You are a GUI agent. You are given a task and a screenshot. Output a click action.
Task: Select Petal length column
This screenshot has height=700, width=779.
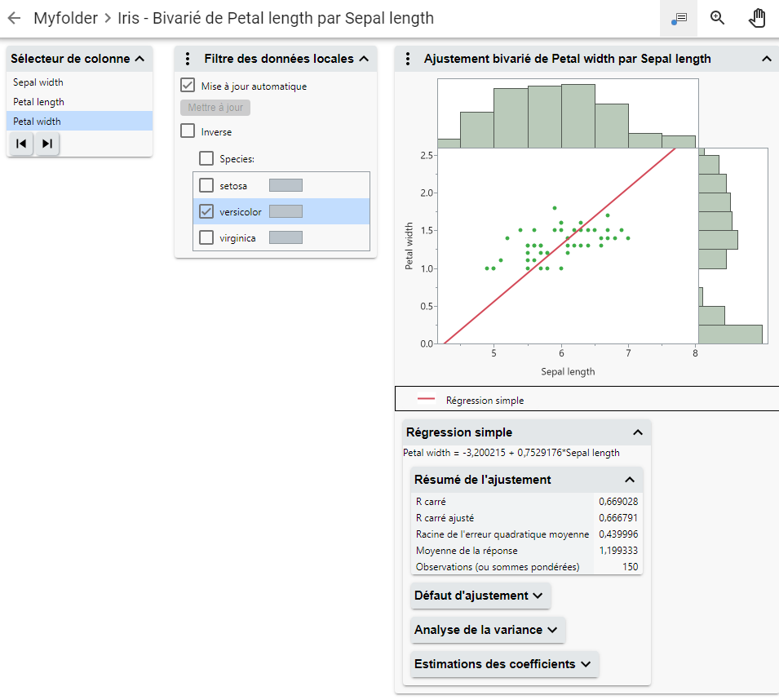point(38,102)
